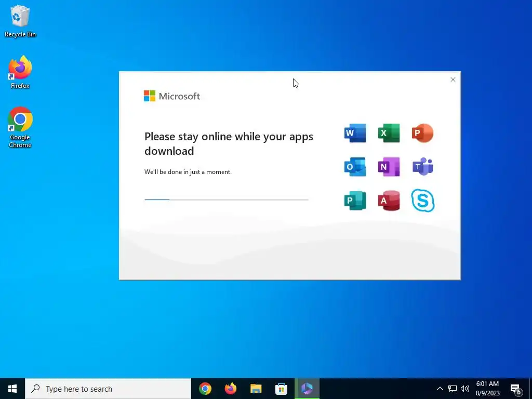The height and width of the screenshot is (399, 532).
Task: Open the clock showing 6:01 AM
Action: coord(487,389)
